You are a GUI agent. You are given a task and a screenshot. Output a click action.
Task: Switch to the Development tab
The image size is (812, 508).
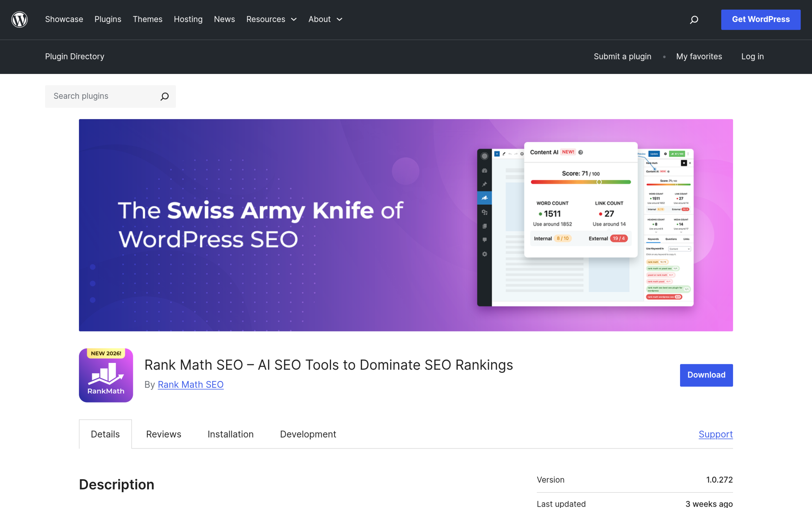pos(308,434)
